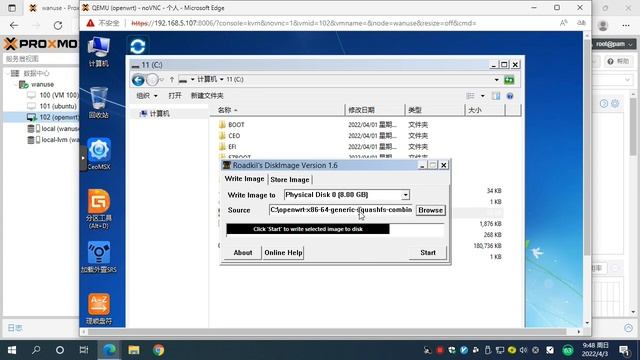
Task: Click the volume icon in system tray
Action: 524,350
